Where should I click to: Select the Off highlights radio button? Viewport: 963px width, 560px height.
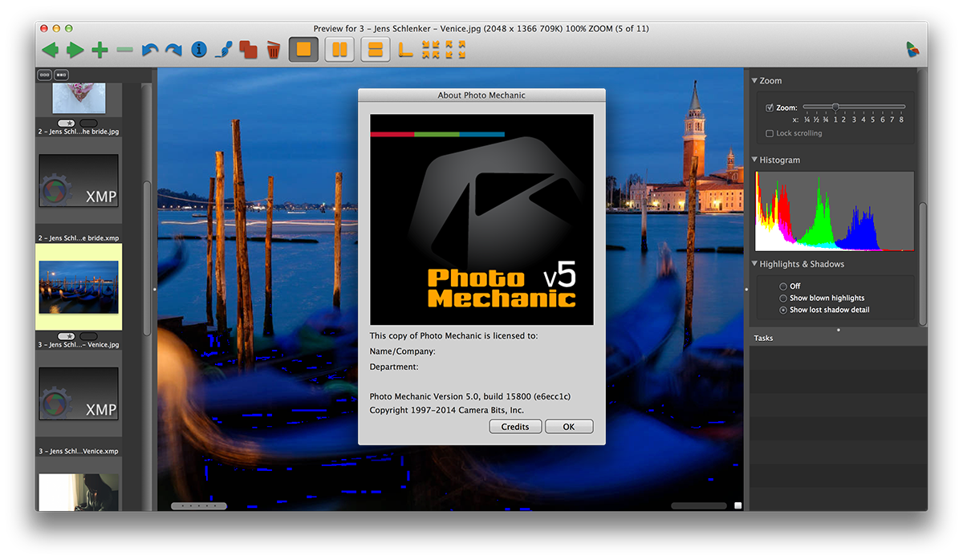point(783,286)
